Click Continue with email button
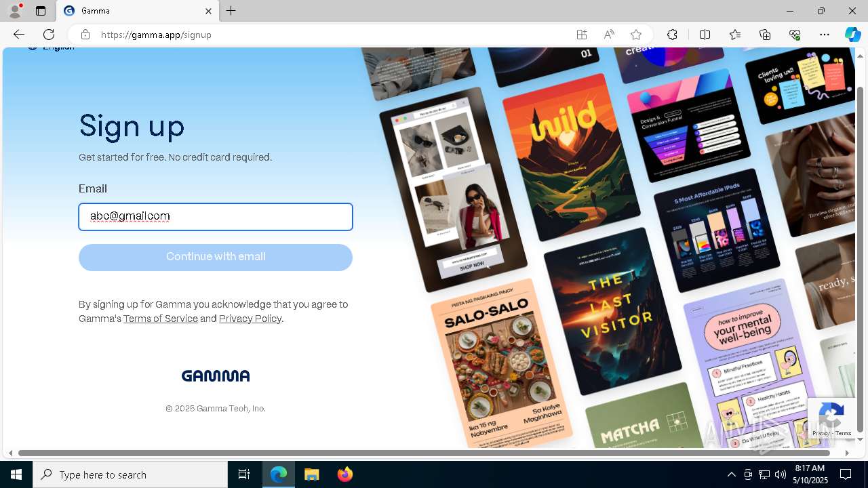Screen dimensions: 868x488 pyautogui.click(x=216, y=258)
